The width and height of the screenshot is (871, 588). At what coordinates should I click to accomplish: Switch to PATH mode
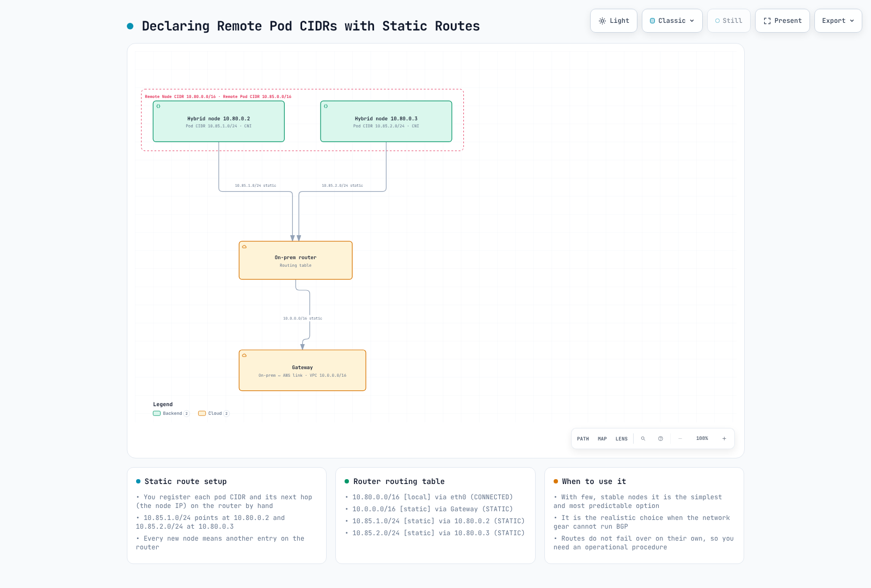(x=583, y=439)
